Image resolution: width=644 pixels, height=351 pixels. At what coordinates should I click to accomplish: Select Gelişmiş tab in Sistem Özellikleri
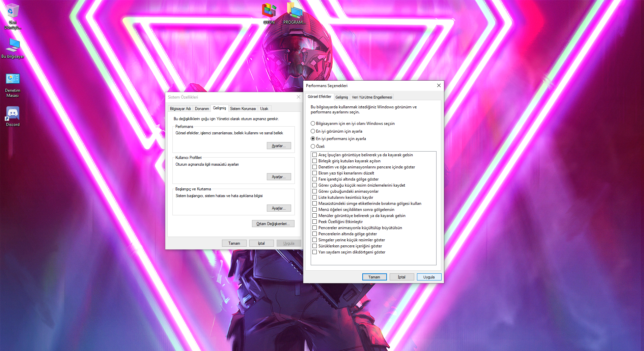click(x=220, y=108)
